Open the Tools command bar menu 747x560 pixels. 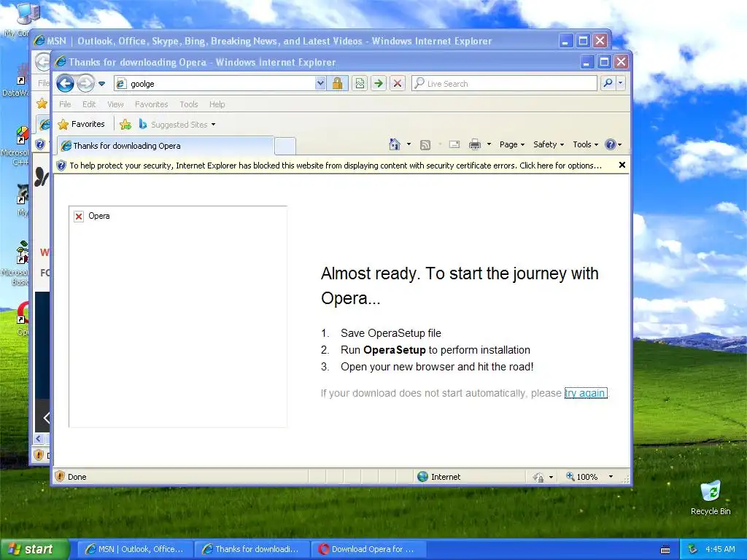click(x=585, y=144)
